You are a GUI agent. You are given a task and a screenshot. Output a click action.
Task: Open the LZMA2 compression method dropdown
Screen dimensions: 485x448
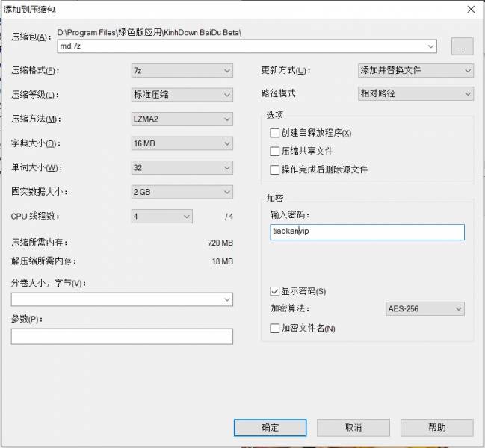tap(182, 119)
